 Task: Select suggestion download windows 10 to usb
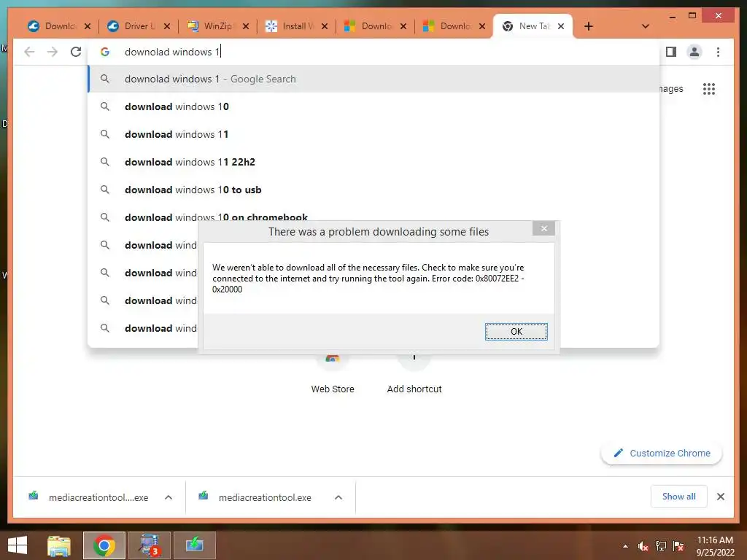point(373,190)
